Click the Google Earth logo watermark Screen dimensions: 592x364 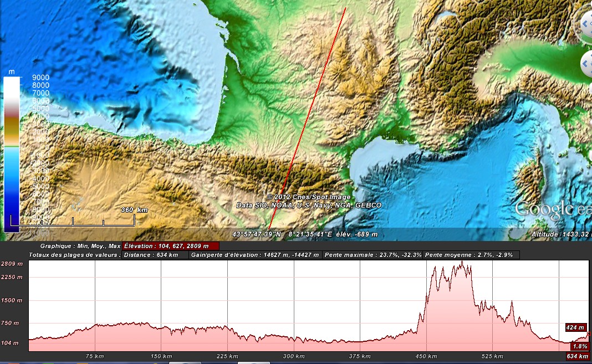[553, 209]
